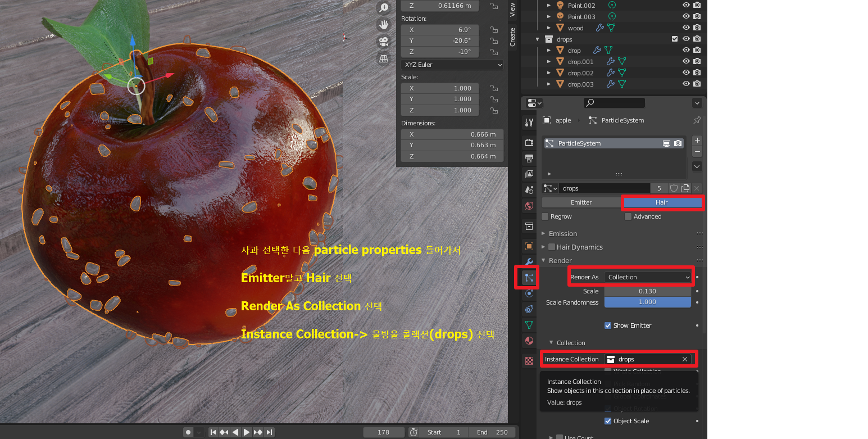Image resolution: width=868 pixels, height=439 pixels.
Task: Click the Scale Randomness slider
Action: click(648, 302)
